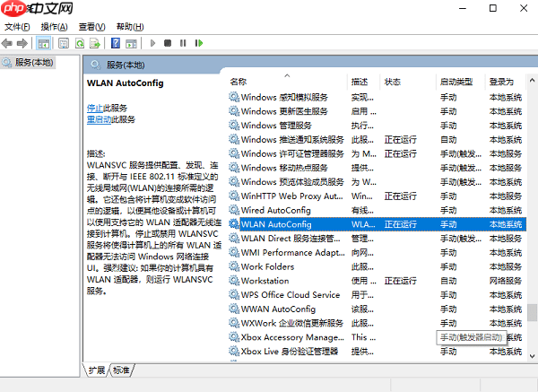Click the Back arrow toolbar icon

[x=7, y=43]
